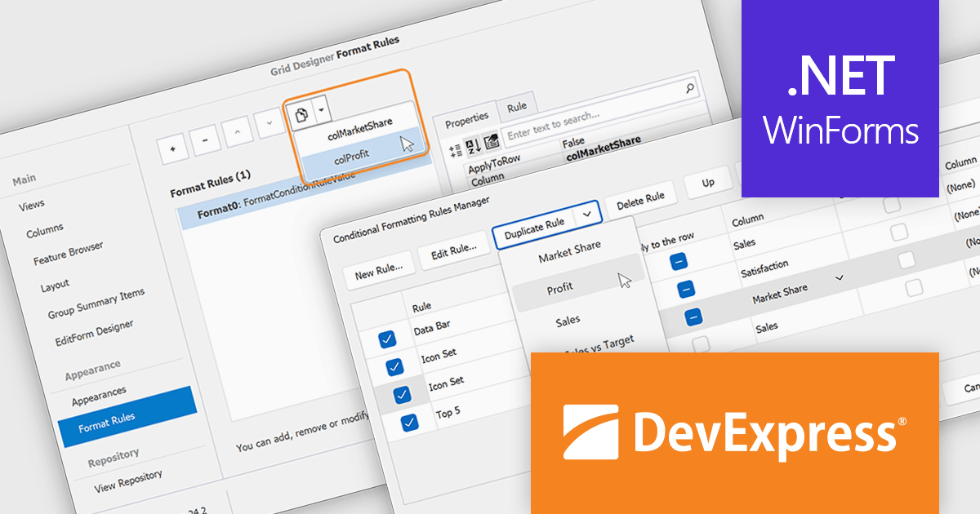Screen dimensions: 980x514
Task: Uncheck the Top 5 rule checkbox
Action: 410,422
